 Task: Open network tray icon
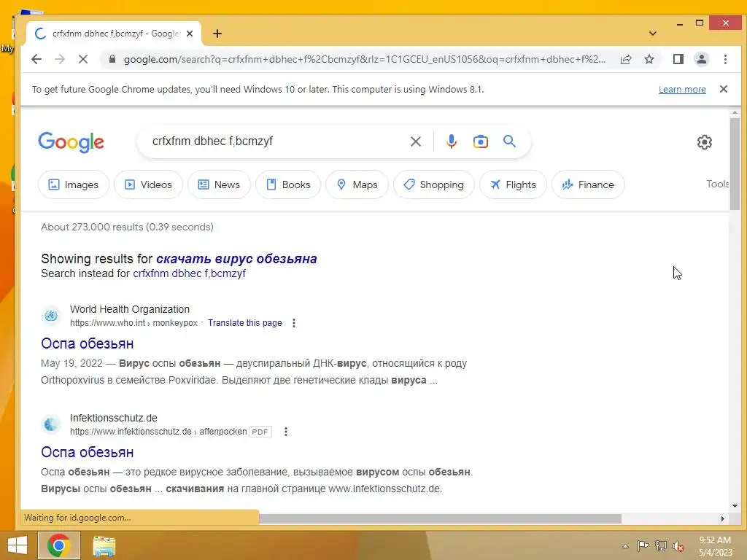click(x=661, y=545)
